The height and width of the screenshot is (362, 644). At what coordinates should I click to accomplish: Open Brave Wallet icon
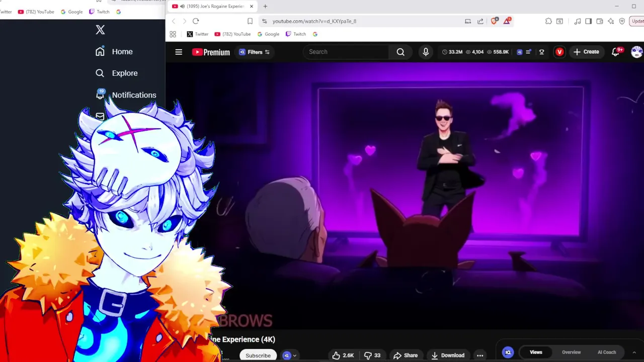pyautogui.click(x=600, y=21)
